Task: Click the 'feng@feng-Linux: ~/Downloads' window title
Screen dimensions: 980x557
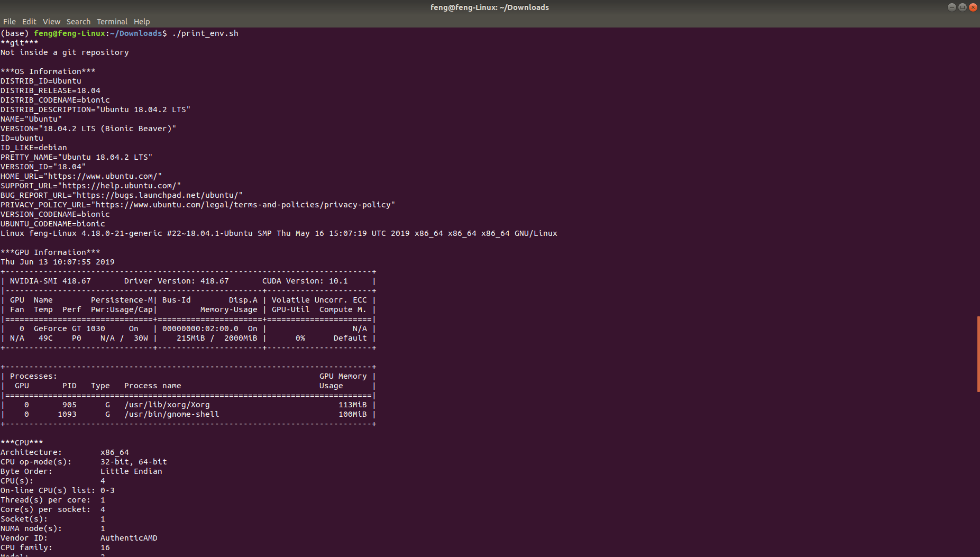Action: [x=489, y=7]
